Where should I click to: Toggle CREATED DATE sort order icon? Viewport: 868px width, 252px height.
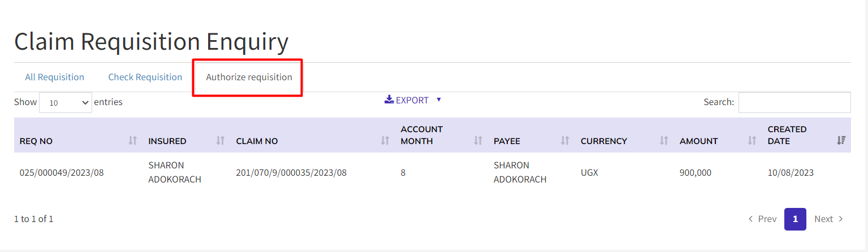click(x=841, y=141)
